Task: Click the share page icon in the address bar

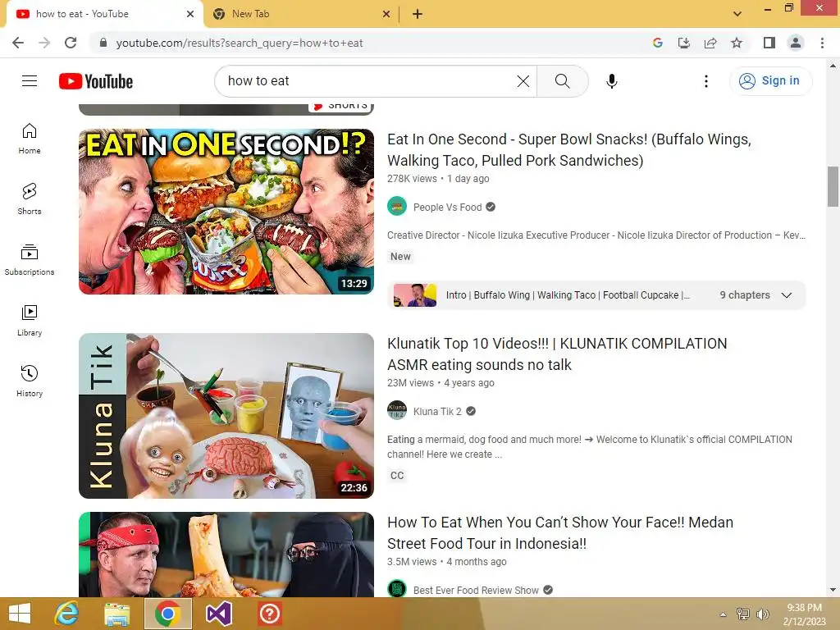Action: [x=710, y=43]
